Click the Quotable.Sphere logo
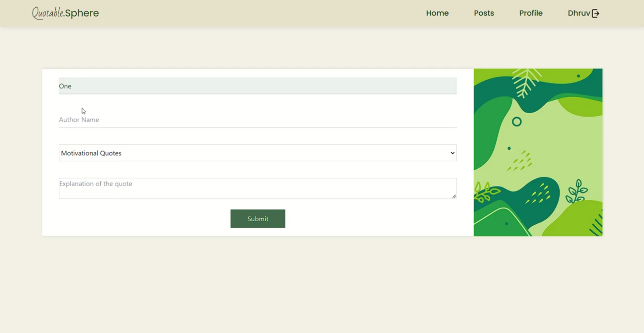Screen dimensions: 644x333 tap(65, 13)
